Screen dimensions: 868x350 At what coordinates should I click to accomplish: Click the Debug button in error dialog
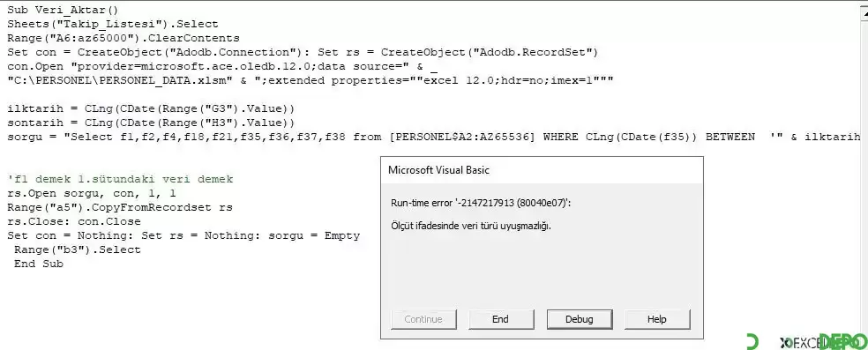(x=579, y=319)
